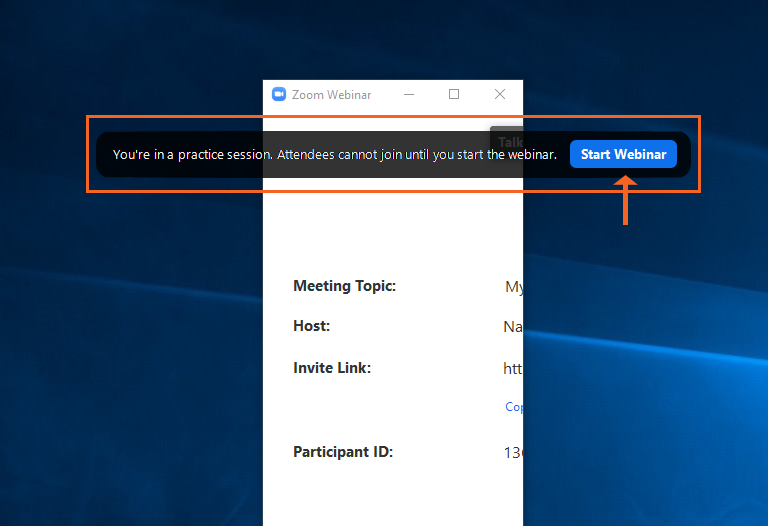Click the meeting topic value starting with My
Viewport: 768px width, 526px height.
pyautogui.click(x=514, y=287)
